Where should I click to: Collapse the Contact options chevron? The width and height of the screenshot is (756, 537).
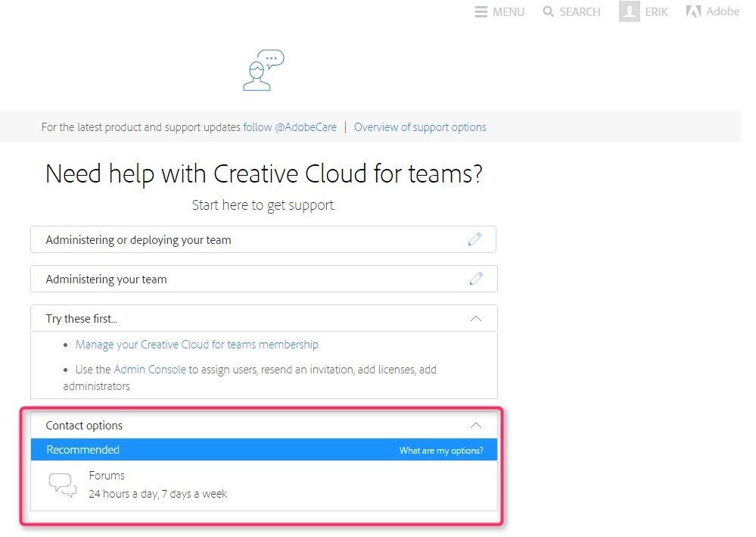(x=476, y=425)
